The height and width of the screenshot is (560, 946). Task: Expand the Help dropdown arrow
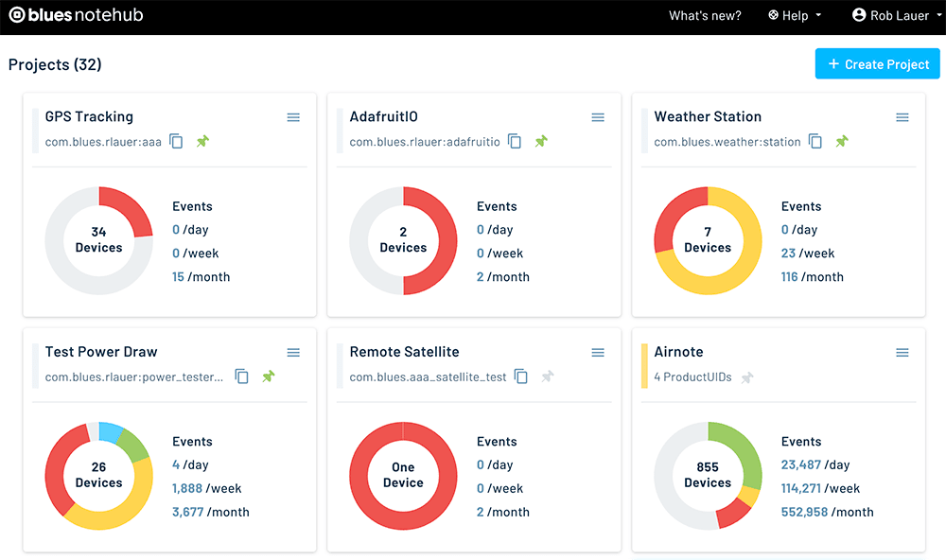pos(818,16)
